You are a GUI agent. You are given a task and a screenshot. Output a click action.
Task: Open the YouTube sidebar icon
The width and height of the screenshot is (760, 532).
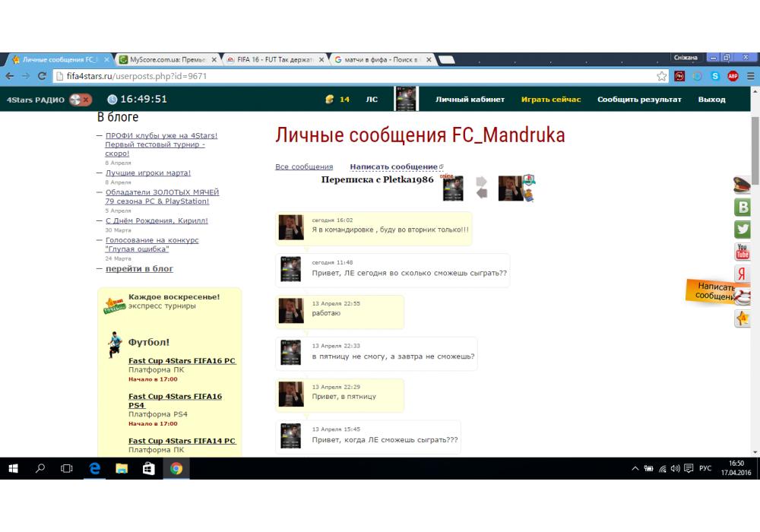point(743,252)
